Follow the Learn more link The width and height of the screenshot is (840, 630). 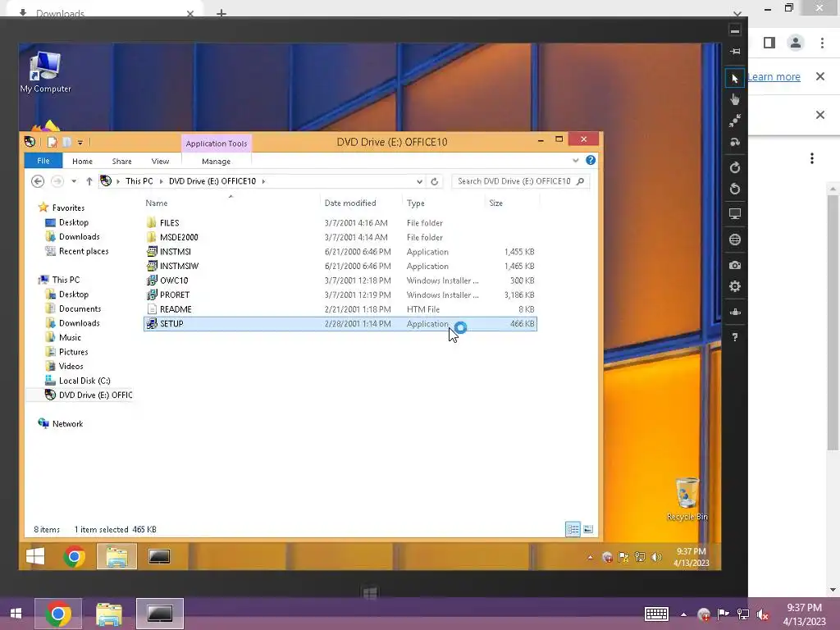pos(774,76)
